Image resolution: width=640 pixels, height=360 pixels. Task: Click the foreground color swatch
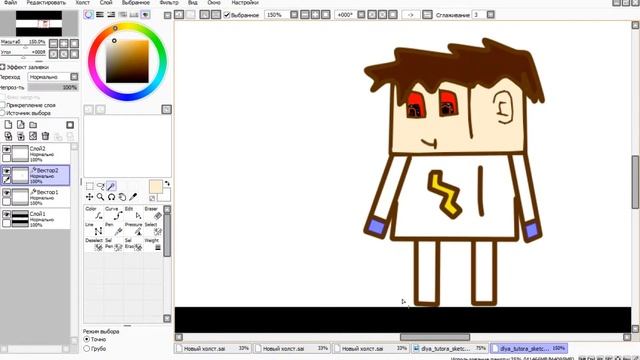coord(156,187)
